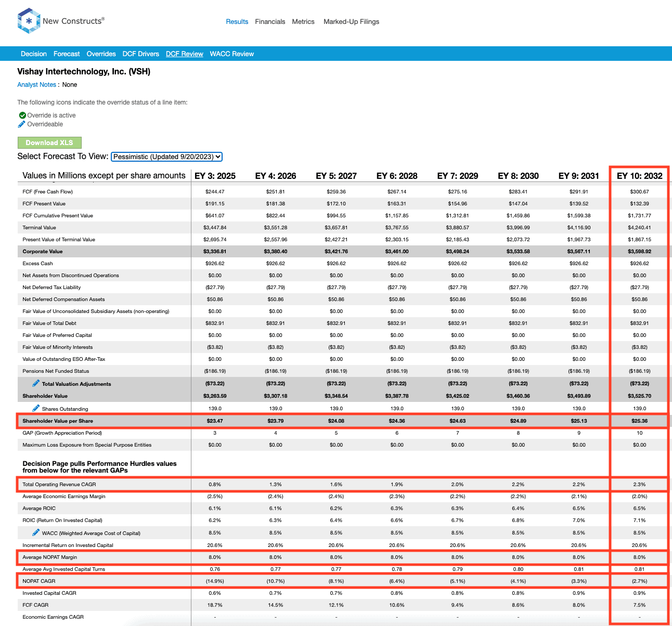Click the $25.36 shareholder value per share cell
This screenshot has height=626, width=672.
[x=640, y=421]
